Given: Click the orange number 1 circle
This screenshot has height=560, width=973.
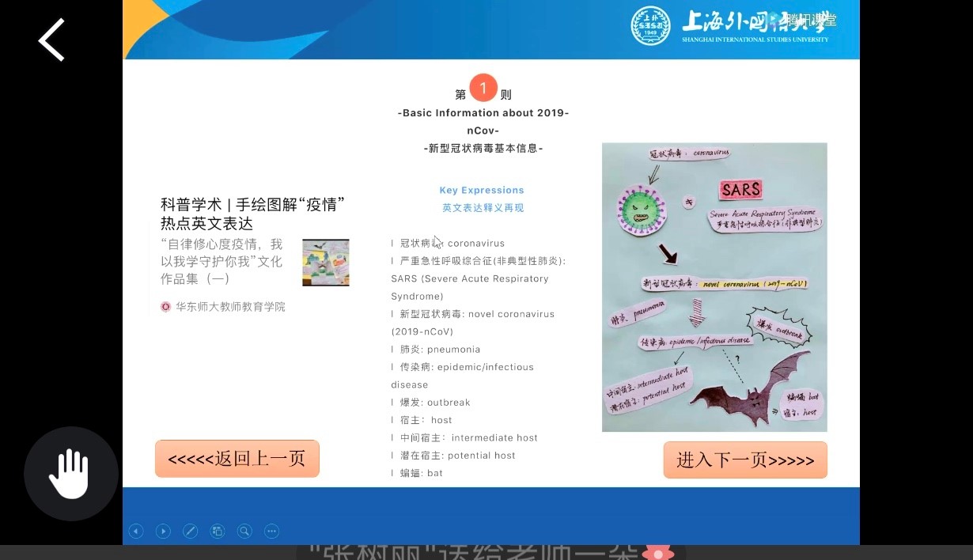Looking at the screenshot, I should [x=483, y=89].
